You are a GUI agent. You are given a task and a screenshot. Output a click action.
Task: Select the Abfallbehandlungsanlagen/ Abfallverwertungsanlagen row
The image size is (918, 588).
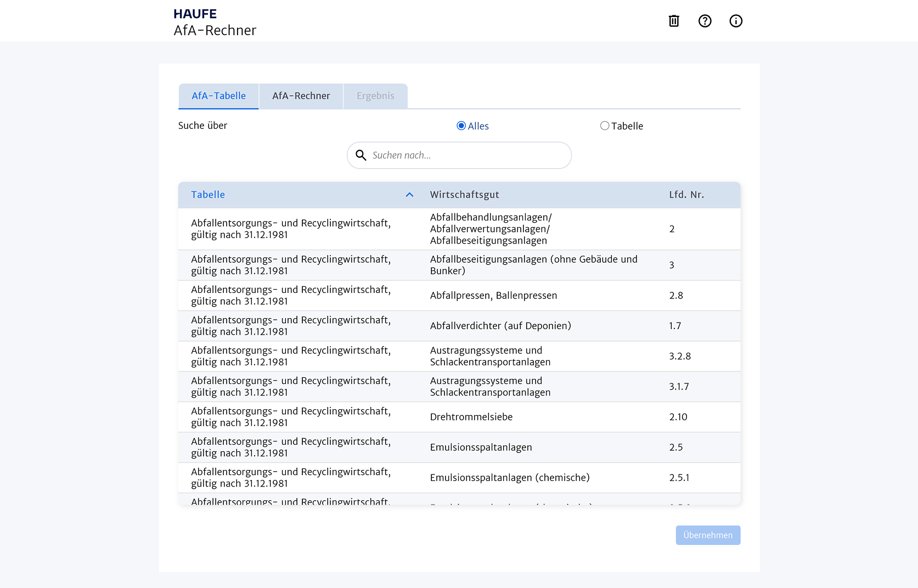459,229
